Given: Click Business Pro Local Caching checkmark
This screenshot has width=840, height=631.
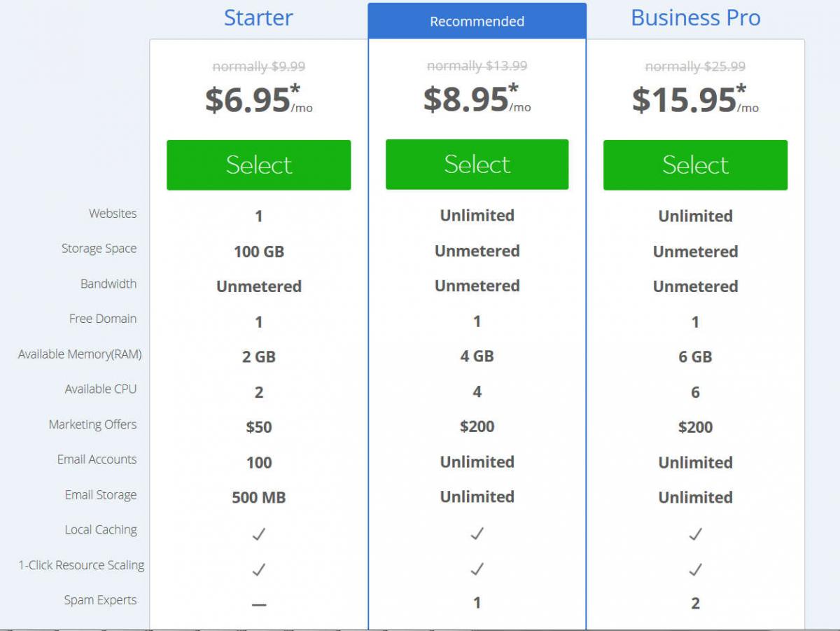Looking at the screenshot, I should pos(695,534).
